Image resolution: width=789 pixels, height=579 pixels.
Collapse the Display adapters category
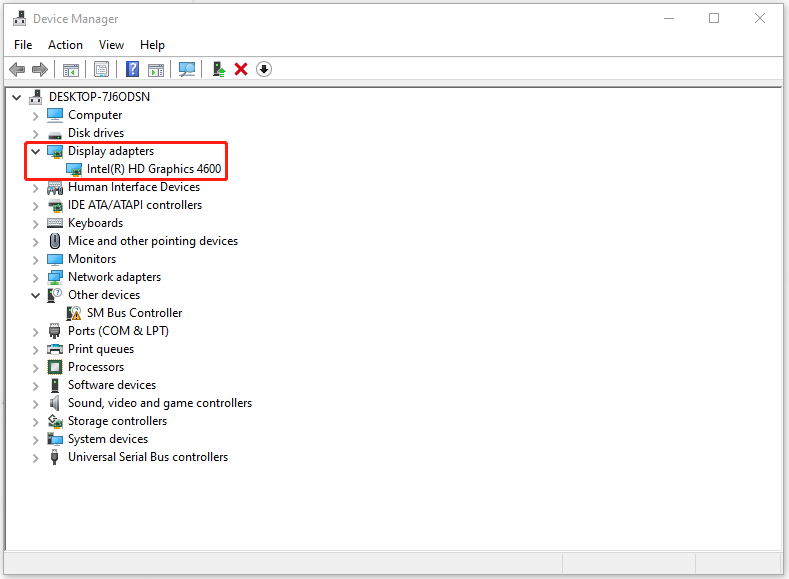click(35, 151)
